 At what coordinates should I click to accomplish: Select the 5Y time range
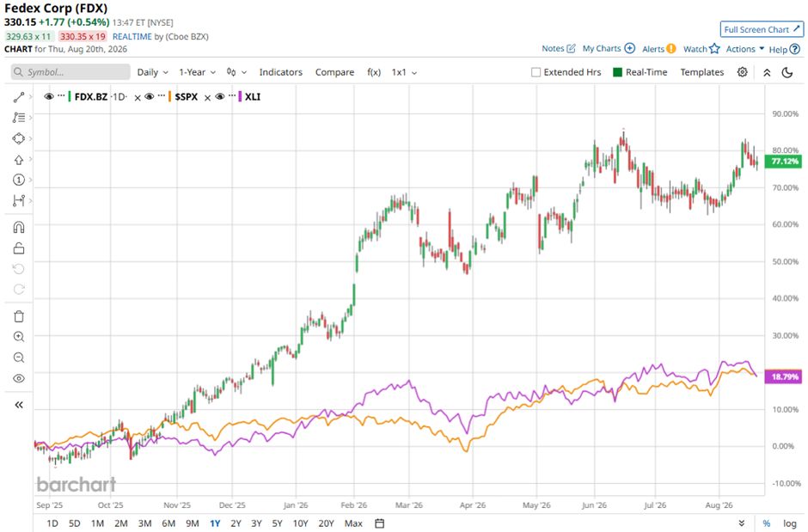278,523
